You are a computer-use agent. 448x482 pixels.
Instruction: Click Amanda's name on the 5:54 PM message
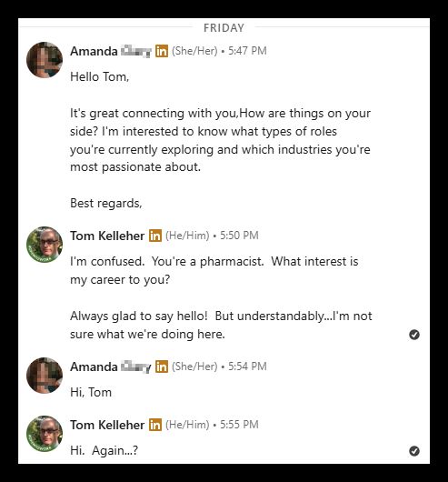[111, 367]
